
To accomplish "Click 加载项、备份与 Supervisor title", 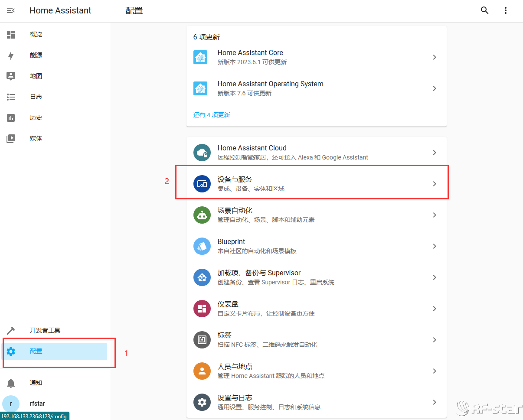I will pyautogui.click(x=259, y=273).
